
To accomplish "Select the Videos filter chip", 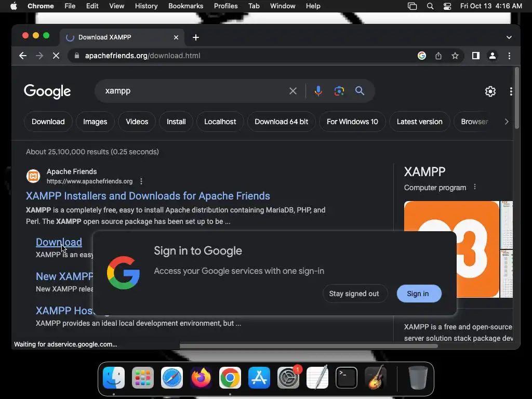I will (x=137, y=122).
